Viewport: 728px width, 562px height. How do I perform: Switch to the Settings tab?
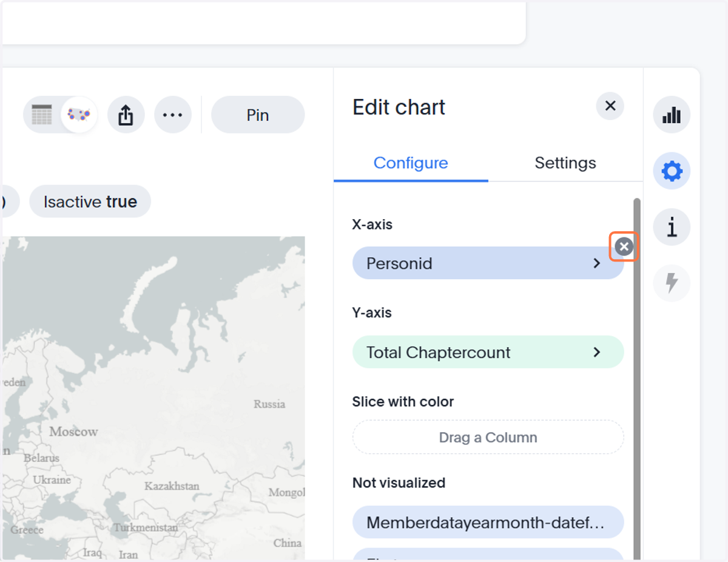565,163
